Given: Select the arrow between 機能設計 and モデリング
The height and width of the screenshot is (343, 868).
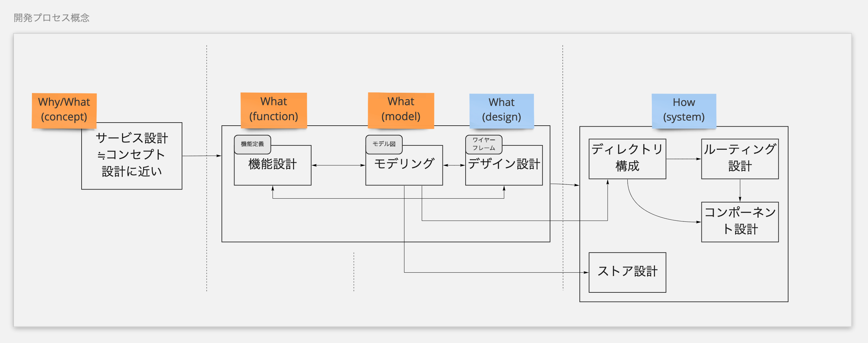Looking at the screenshot, I should point(338,165).
